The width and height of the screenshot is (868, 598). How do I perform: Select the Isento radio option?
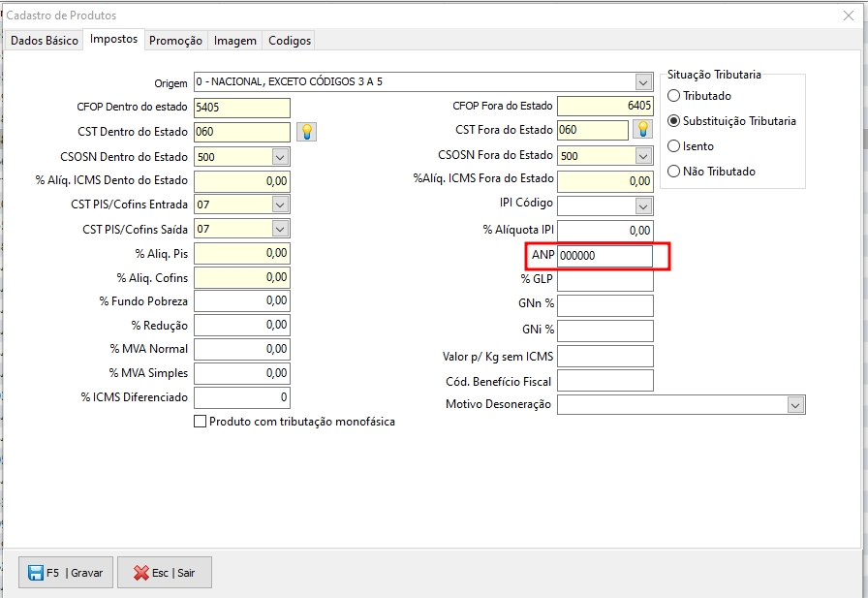(x=674, y=146)
